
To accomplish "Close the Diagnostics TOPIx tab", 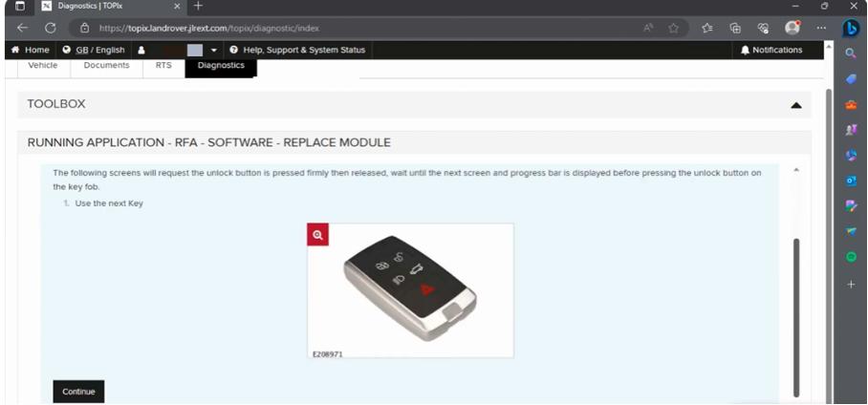I will pos(177,6).
